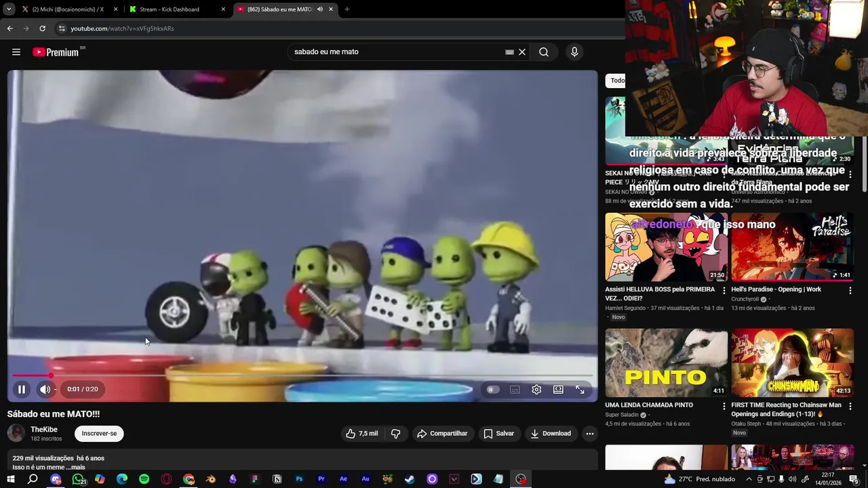This screenshot has height=488, width=868.
Task: Subscribe with the Inscrever-se button
Action: [99, 434]
